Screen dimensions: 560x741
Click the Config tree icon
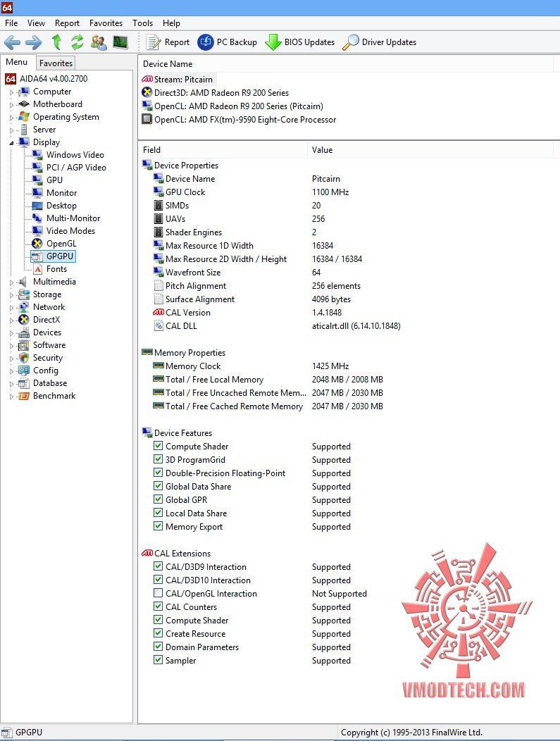(x=24, y=370)
